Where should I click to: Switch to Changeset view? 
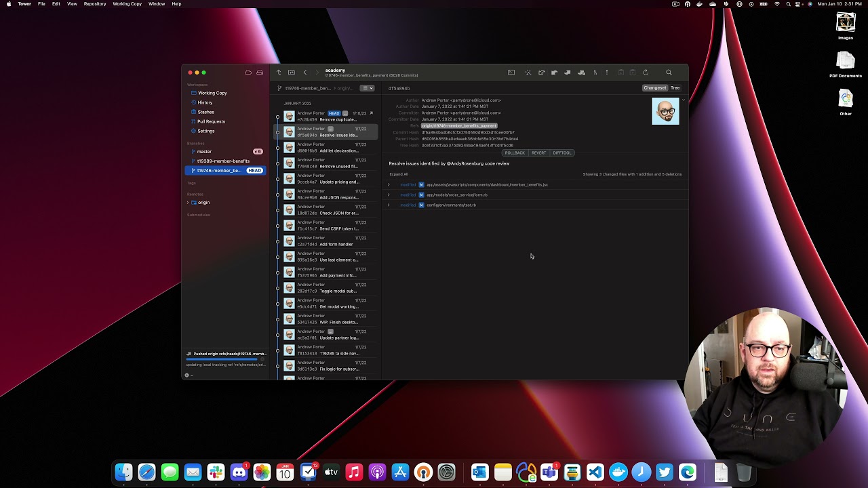[654, 88]
